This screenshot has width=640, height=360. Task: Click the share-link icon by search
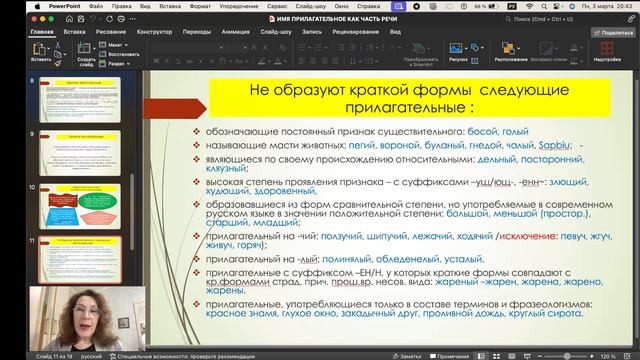631,19
